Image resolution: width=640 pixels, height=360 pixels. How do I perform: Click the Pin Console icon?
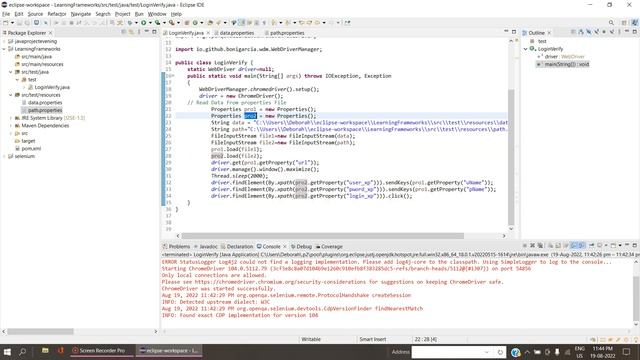(591, 246)
